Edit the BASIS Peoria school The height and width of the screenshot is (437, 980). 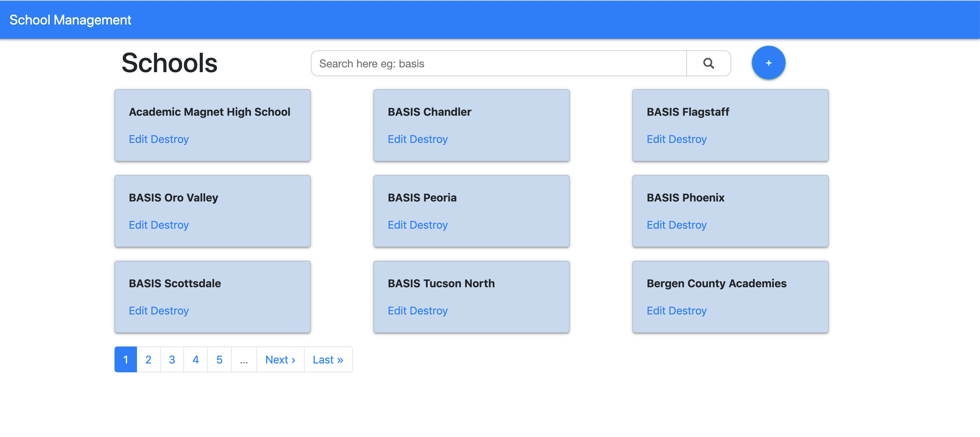397,225
